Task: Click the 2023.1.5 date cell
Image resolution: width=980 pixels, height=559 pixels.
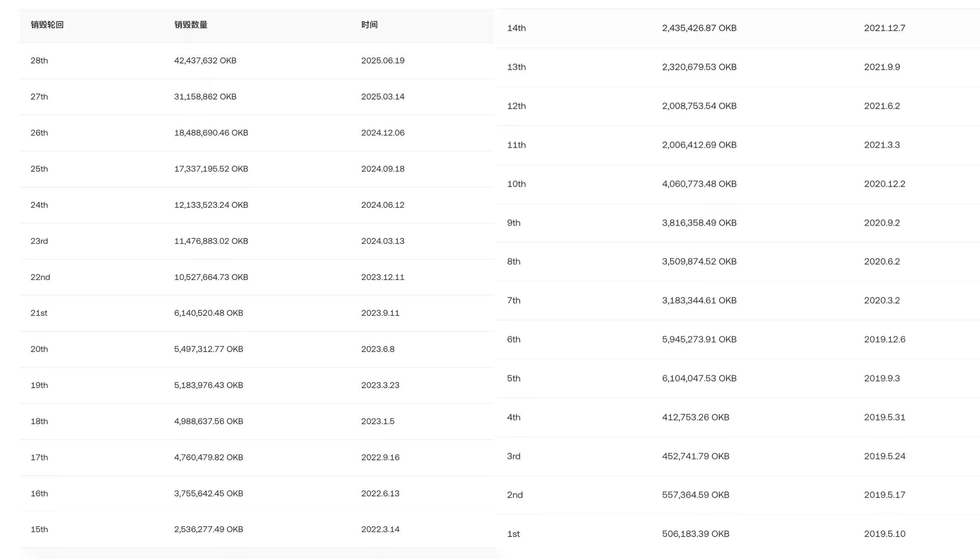Action: (x=378, y=421)
